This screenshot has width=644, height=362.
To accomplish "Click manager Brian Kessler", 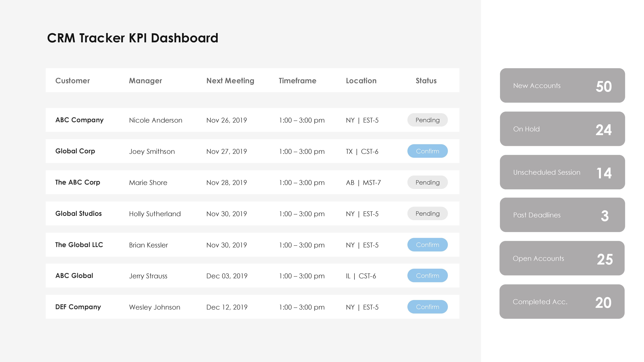I will pyautogui.click(x=149, y=245).
